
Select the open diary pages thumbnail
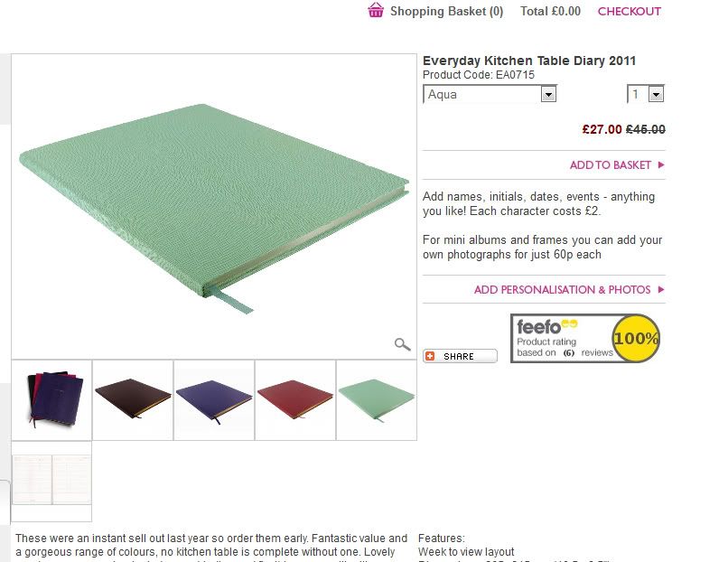(51, 481)
